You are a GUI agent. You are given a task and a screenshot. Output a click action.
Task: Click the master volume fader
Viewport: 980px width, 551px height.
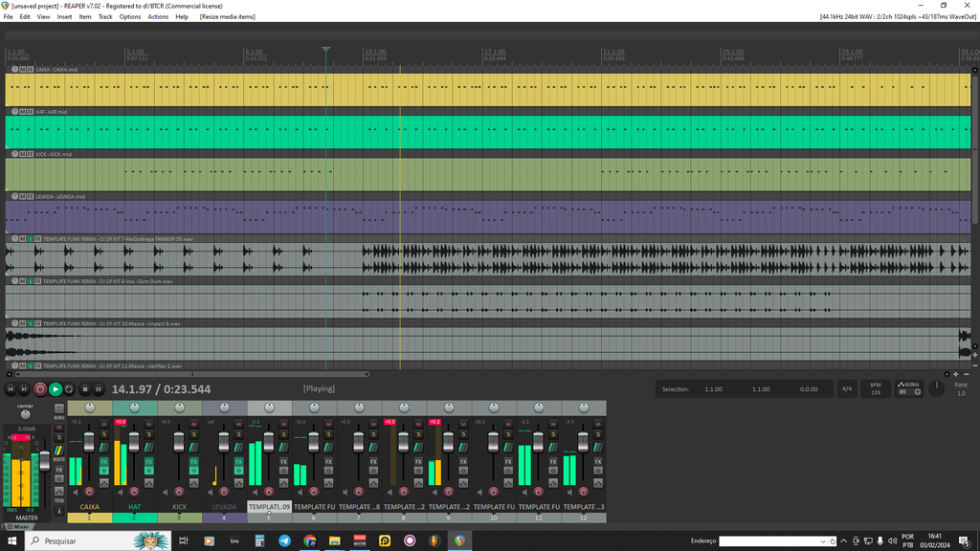44,461
